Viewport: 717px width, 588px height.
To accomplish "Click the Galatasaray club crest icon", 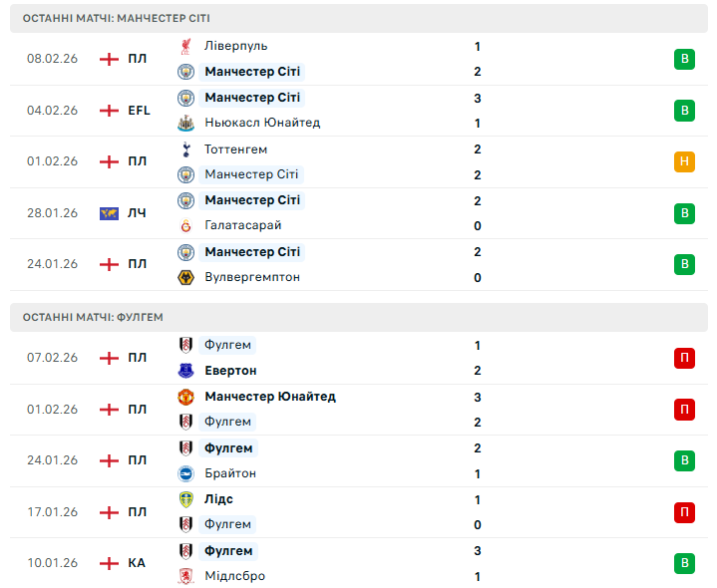I will tap(185, 226).
